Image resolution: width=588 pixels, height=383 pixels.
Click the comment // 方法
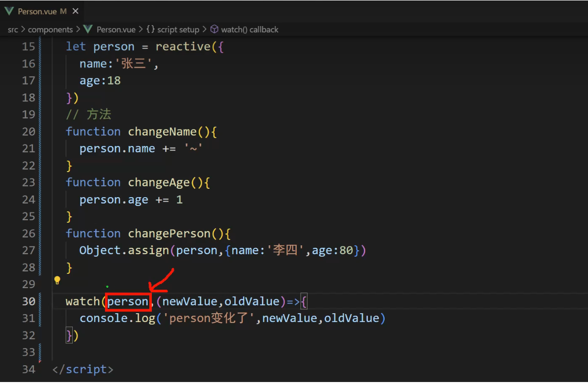tap(88, 115)
